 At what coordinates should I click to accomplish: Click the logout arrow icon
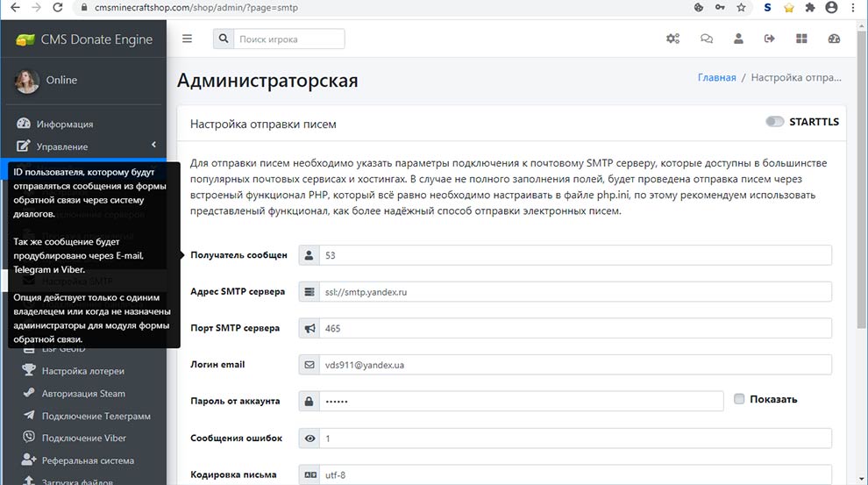[x=770, y=39]
